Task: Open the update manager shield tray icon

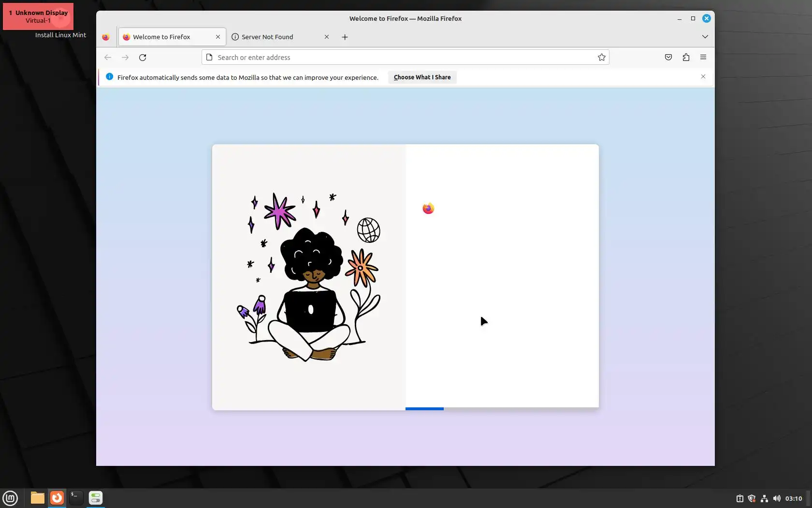Action: coord(752,498)
